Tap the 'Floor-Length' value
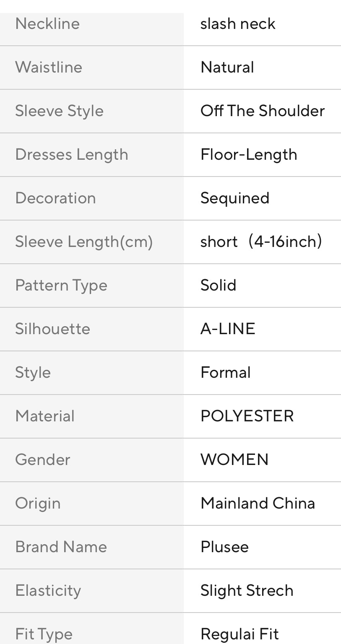The width and height of the screenshot is (341, 644). (249, 155)
